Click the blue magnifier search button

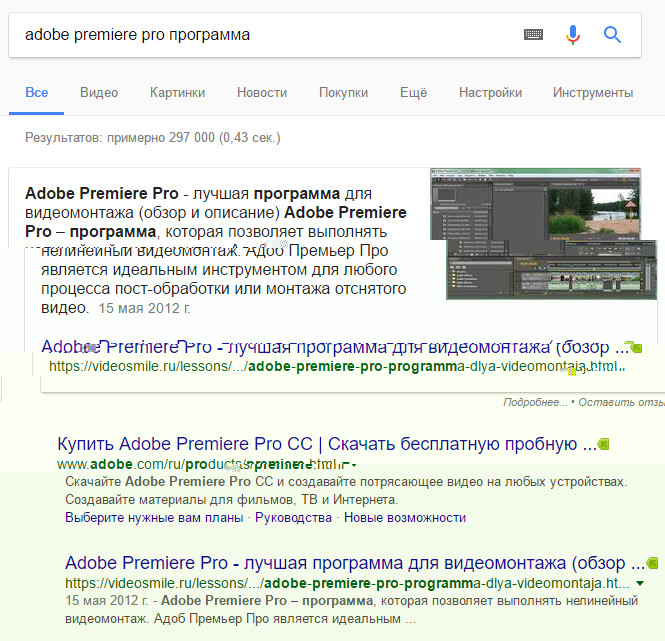tap(612, 34)
